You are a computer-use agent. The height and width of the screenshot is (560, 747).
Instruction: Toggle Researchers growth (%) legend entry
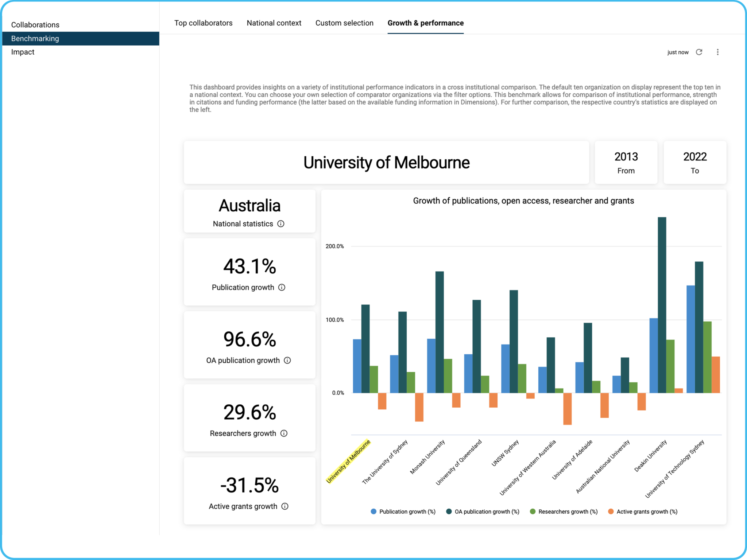(564, 512)
